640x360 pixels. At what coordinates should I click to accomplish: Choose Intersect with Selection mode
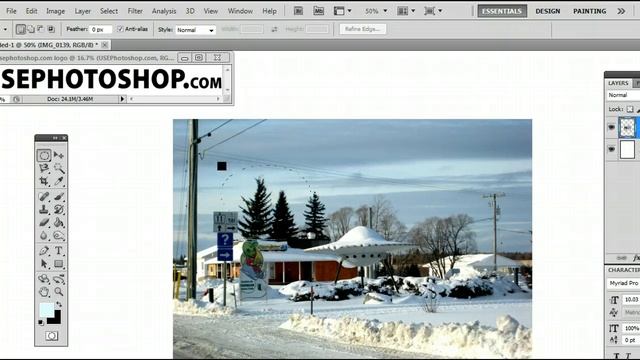51,29
